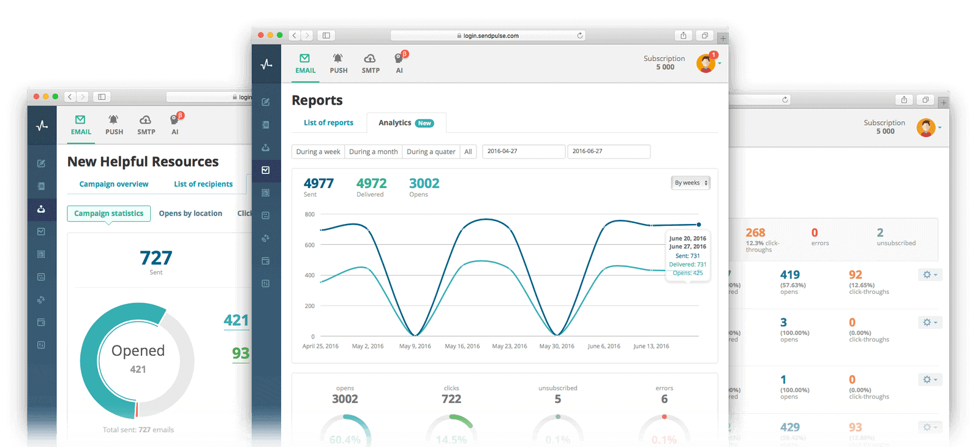
Task: Click EMAIL icon in left window
Action: pos(81,124)
